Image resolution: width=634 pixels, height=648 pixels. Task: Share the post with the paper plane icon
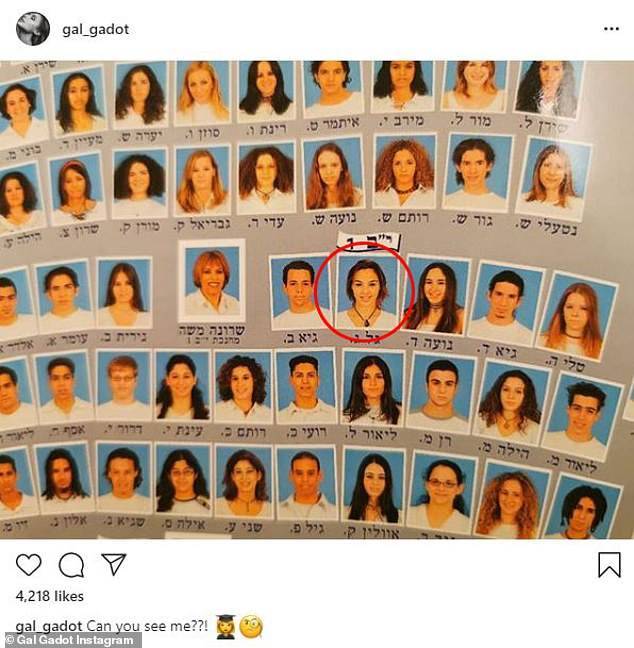click(x=114, y=564)
